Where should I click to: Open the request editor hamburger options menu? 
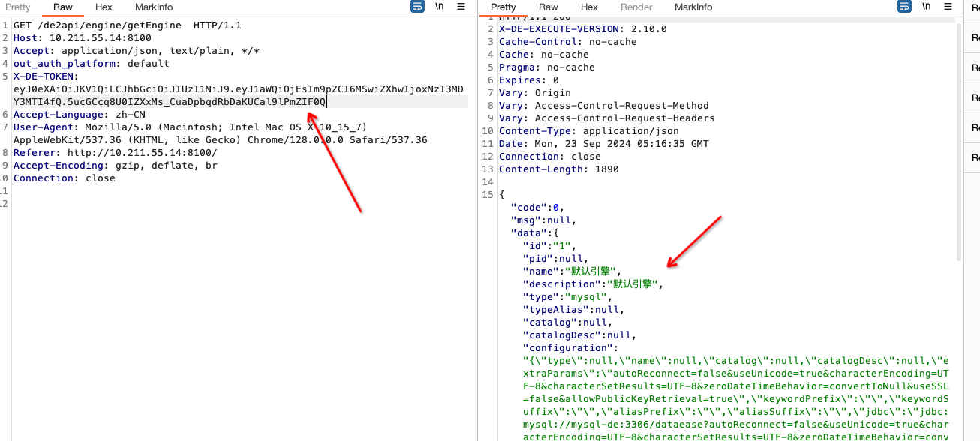coord(461,7)
